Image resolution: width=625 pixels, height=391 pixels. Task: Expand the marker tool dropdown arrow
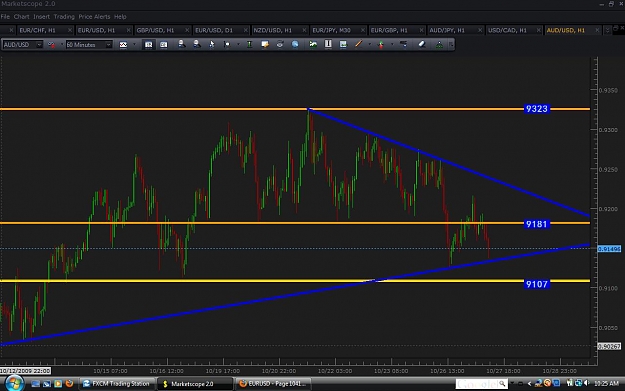click(238, 45)
